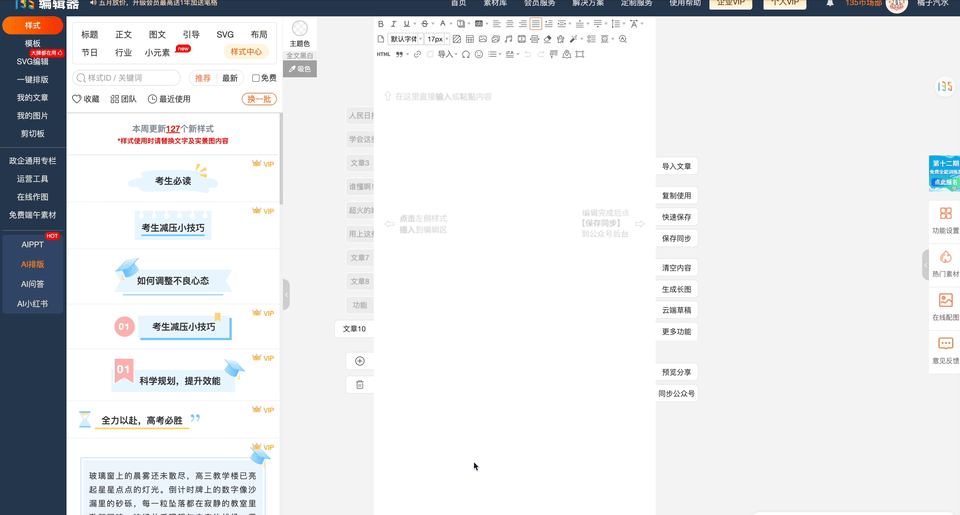The image size is (960, 515).
Task: Open 模板 in left sidebar
Action: [32, 43]
